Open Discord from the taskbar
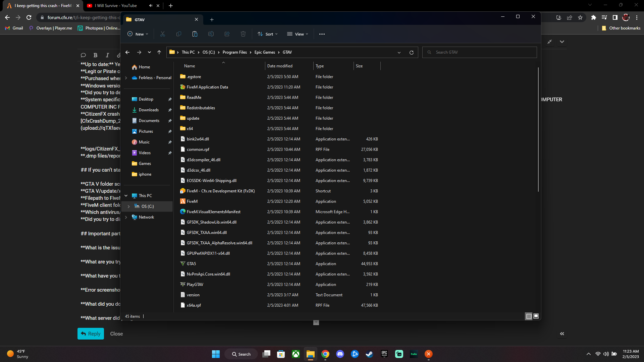The width and height of the screenshot is (644, 362). pos(340,354)
